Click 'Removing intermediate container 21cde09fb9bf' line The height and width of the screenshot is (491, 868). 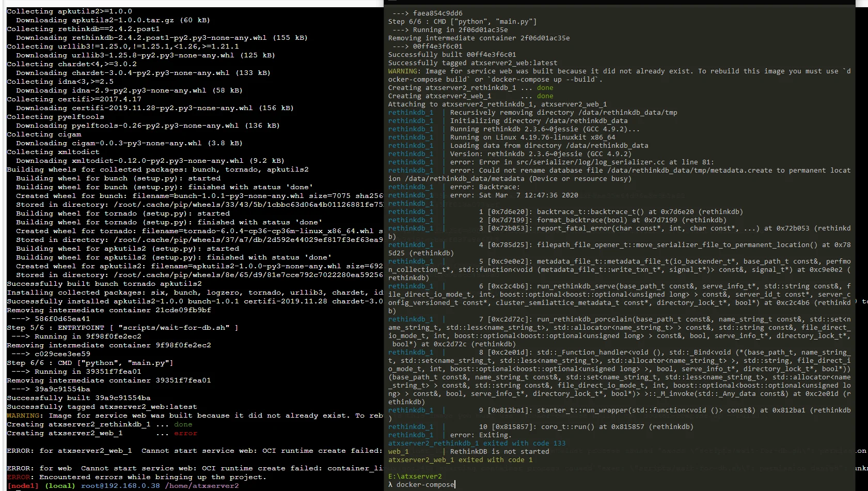point(109,310)
